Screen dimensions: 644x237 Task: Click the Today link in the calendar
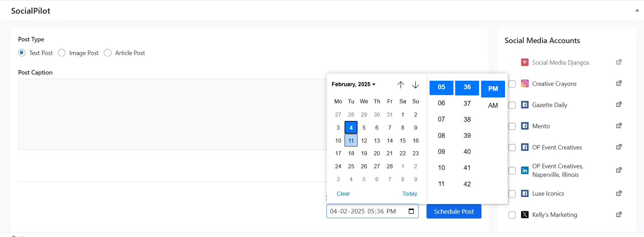click(409, 194)
